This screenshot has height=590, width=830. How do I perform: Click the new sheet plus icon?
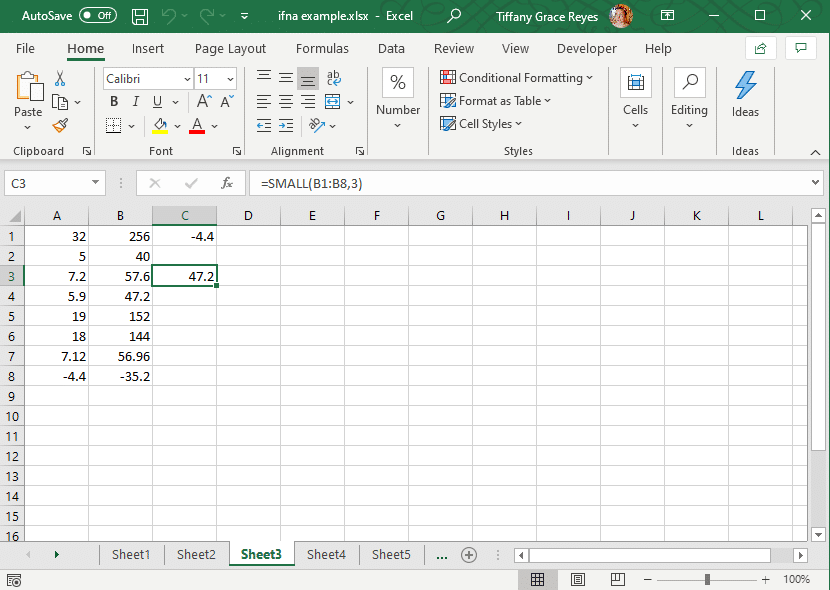(468, 555)
